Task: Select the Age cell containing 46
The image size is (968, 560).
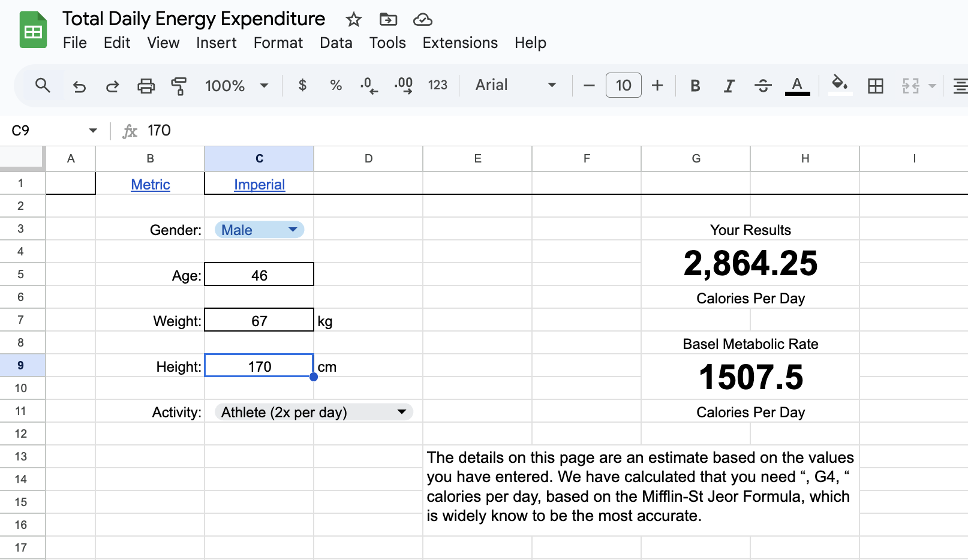Action: tap(259, 275)
